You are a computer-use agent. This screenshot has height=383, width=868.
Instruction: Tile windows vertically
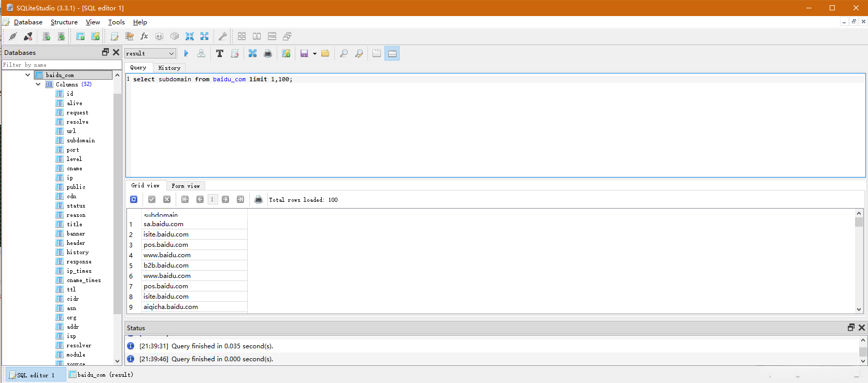click(x=272, y=36)
